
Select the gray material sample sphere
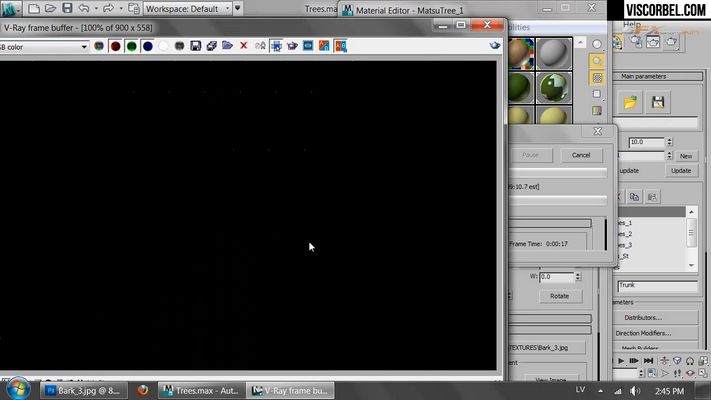click(x=554, y=54)
